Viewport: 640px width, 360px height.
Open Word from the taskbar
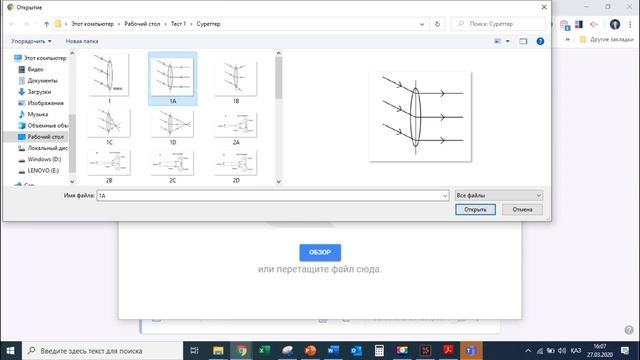click(333, 351)
